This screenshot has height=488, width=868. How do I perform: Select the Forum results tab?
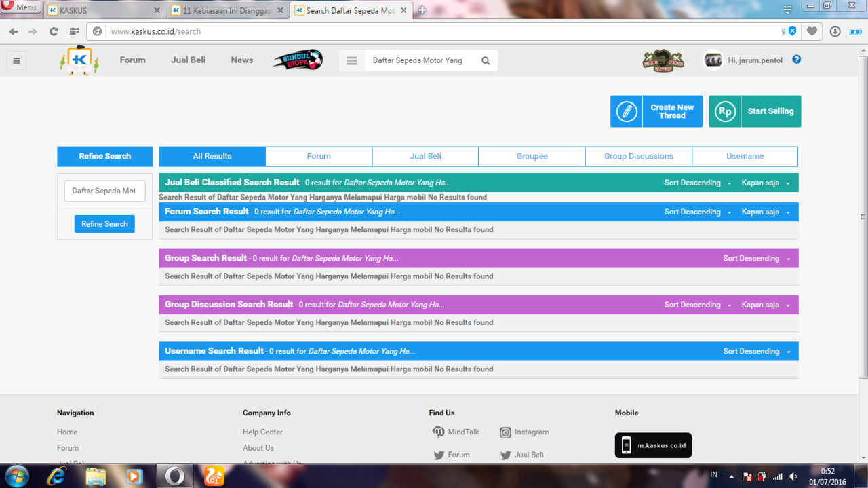(x=319, y=156)
